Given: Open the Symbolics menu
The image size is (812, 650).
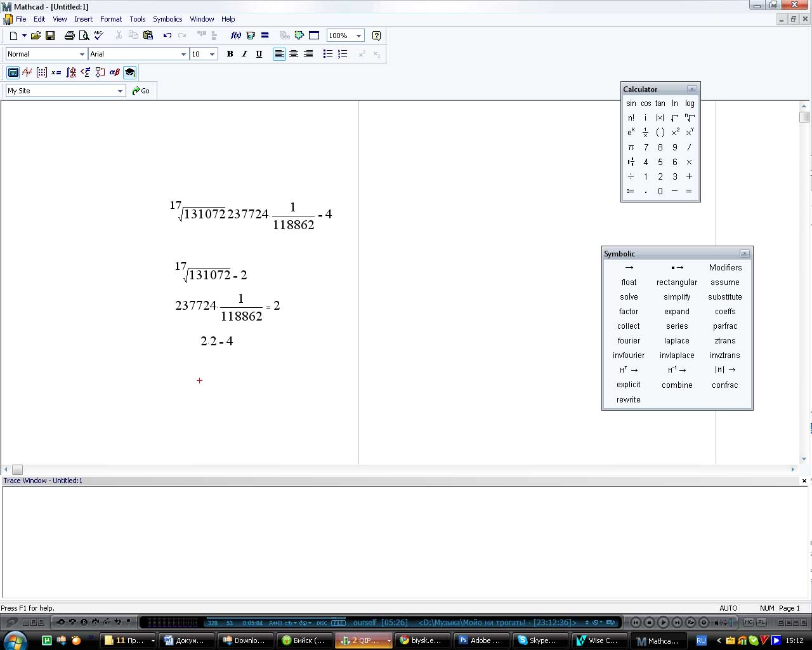Looking at the screenshot, I should coord(167,19).
